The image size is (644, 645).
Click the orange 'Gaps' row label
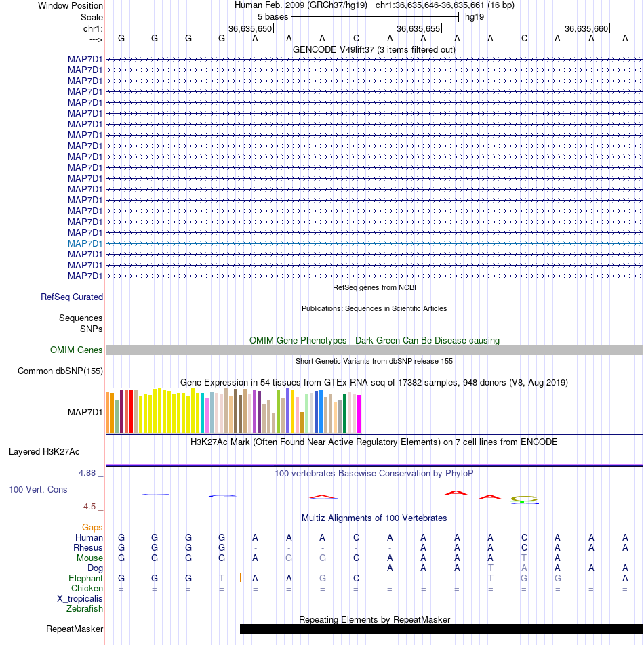click(92, 527)
